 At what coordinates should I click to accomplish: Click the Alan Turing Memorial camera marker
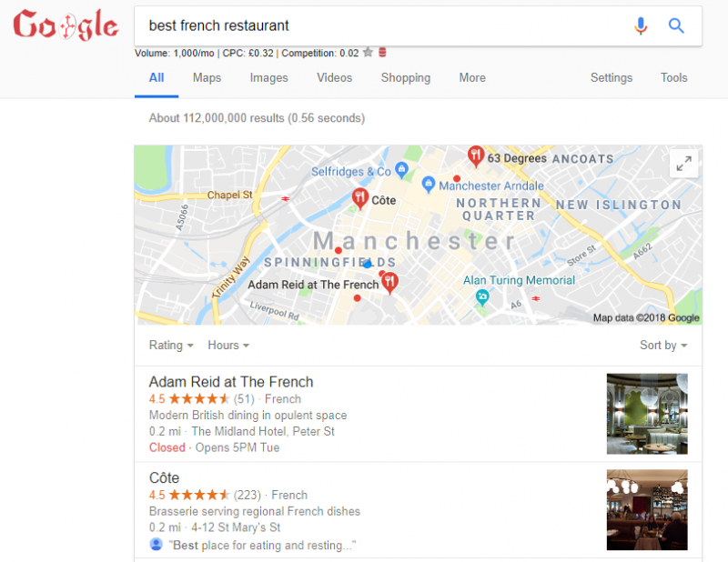point(482,297)
